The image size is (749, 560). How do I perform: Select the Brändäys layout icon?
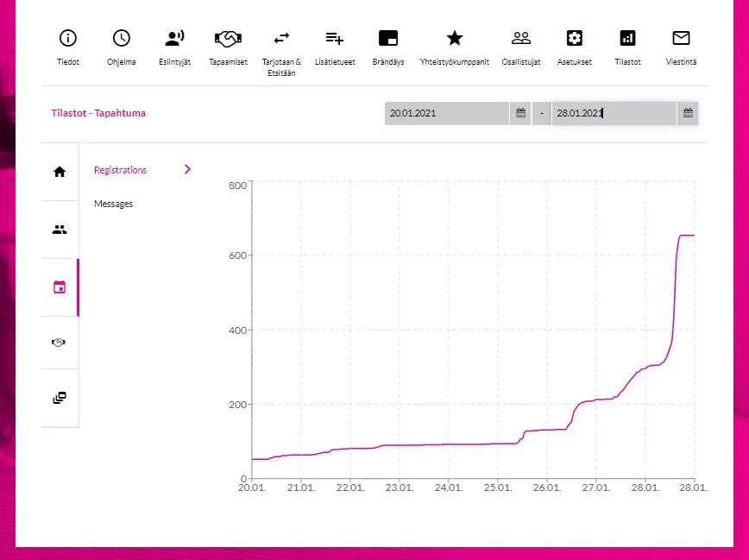(x=388, y=38)
